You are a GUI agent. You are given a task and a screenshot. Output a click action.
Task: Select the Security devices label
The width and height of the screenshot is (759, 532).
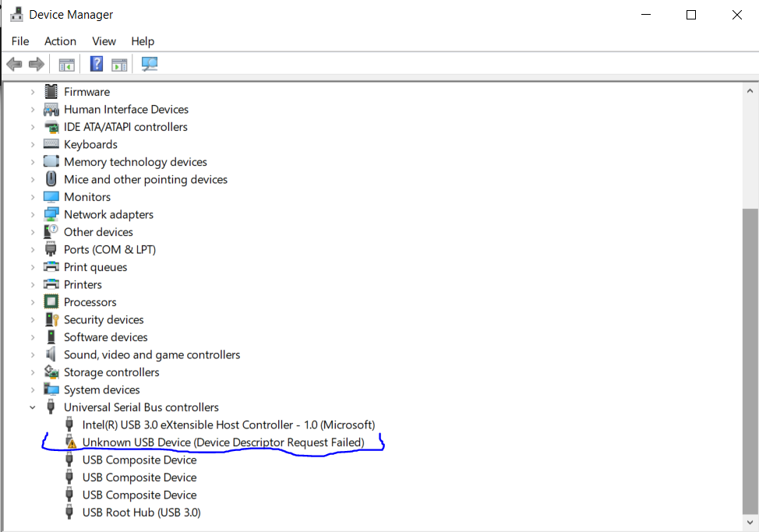point(104,319)
